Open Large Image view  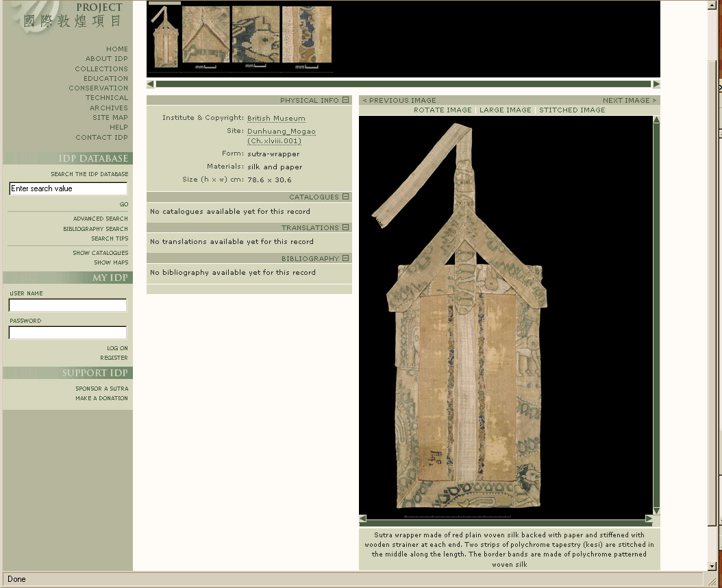[505, 110]
